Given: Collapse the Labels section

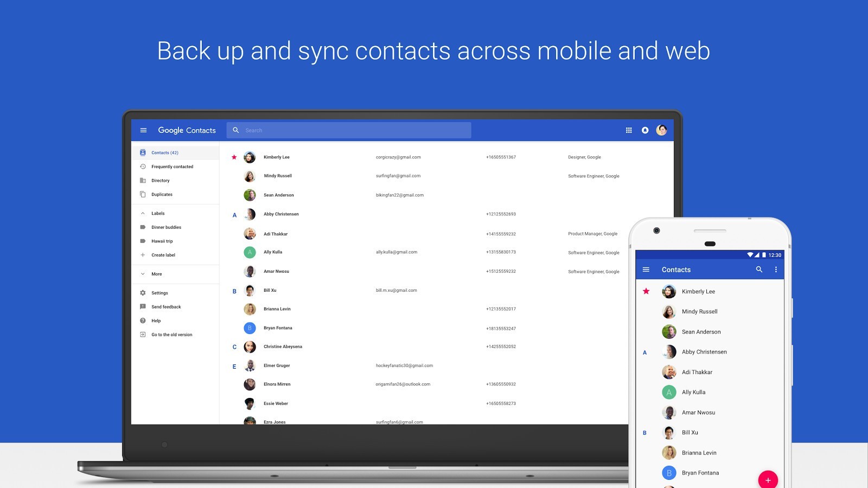Looking at the screenshot, I should coord(143,213).
